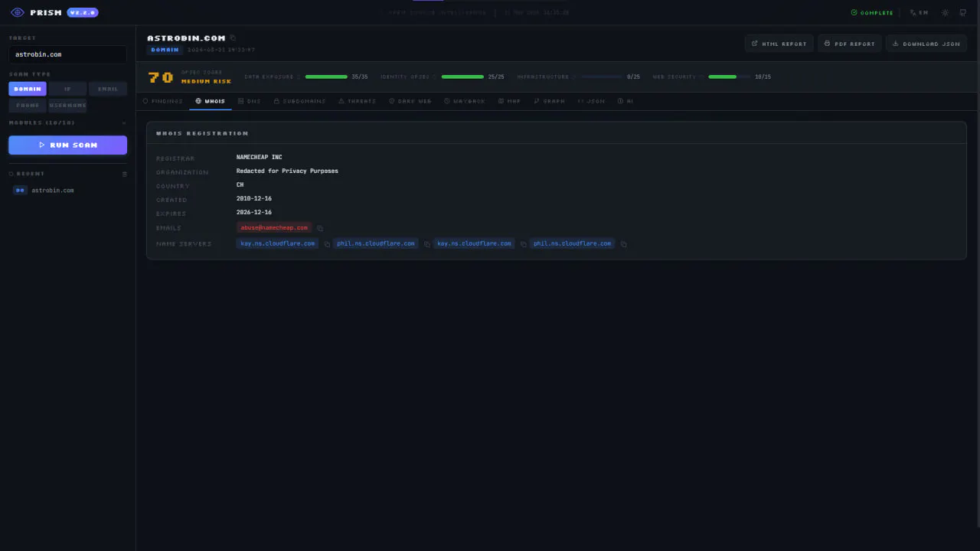The height and width of the screenshot is (551, 980).
Task: Open the GitHub icon in the header
Action: [x=963, y=12]
